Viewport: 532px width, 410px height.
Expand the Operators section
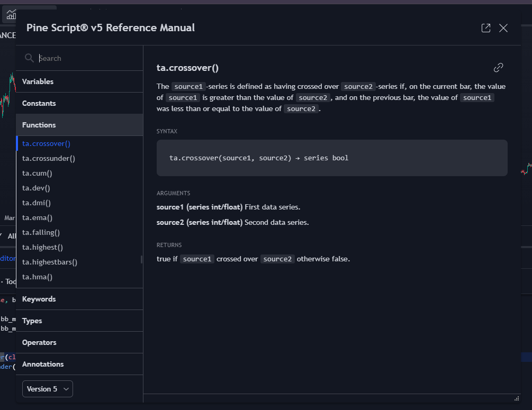pyautogui.click(x=40, y=342)
